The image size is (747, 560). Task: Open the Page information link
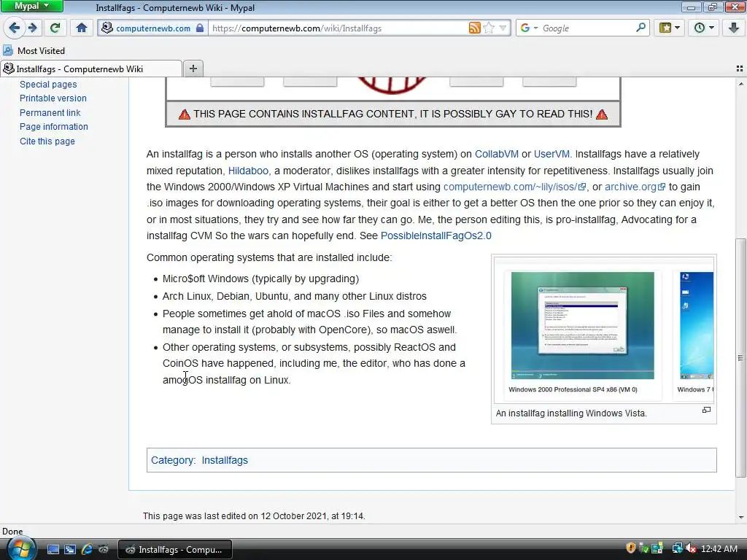click(54, 127)
